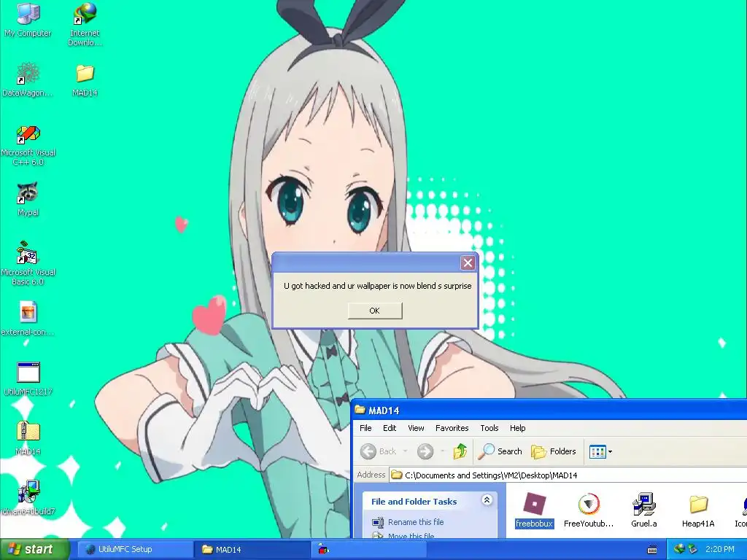Open the Back history dropdown arrow
The image size is (747, 560).
pyautogui.click(x=406, y=451)
